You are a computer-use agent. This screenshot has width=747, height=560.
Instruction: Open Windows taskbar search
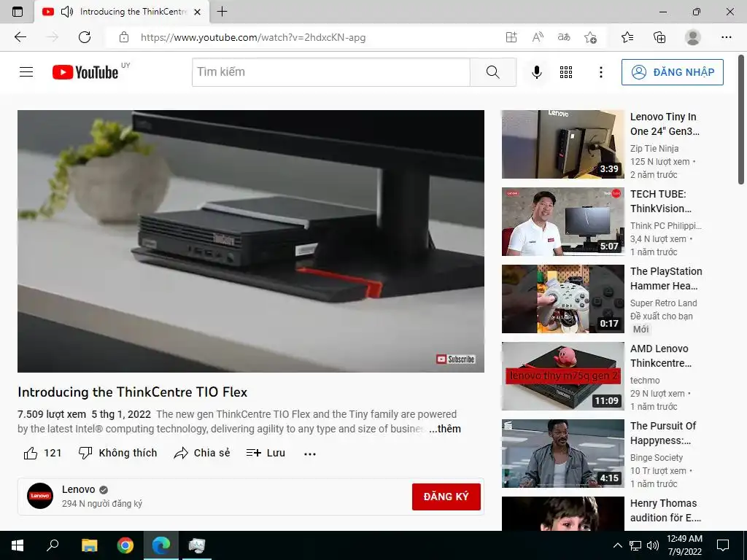pos(53,545)
